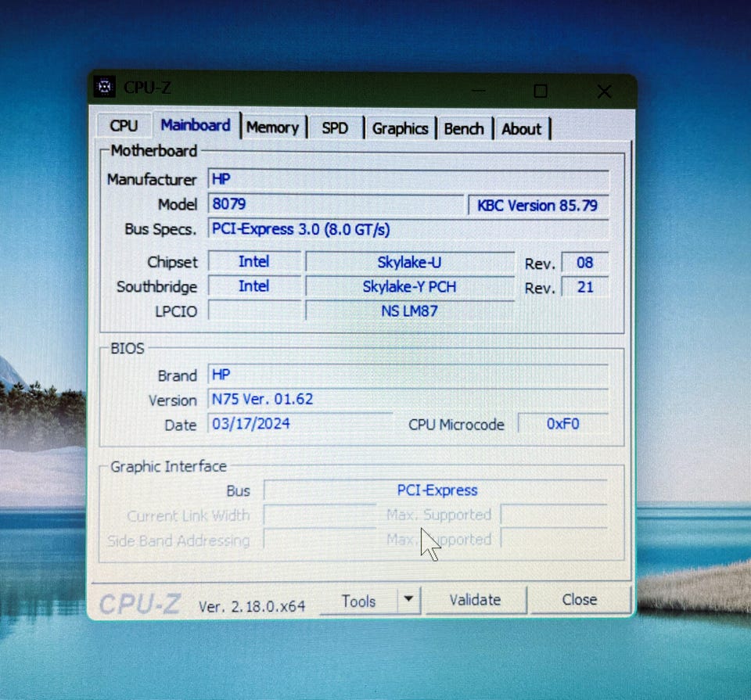Click the Chipset vendor Intel field
This screenshot has height=700, width=751.
[254, 261]
